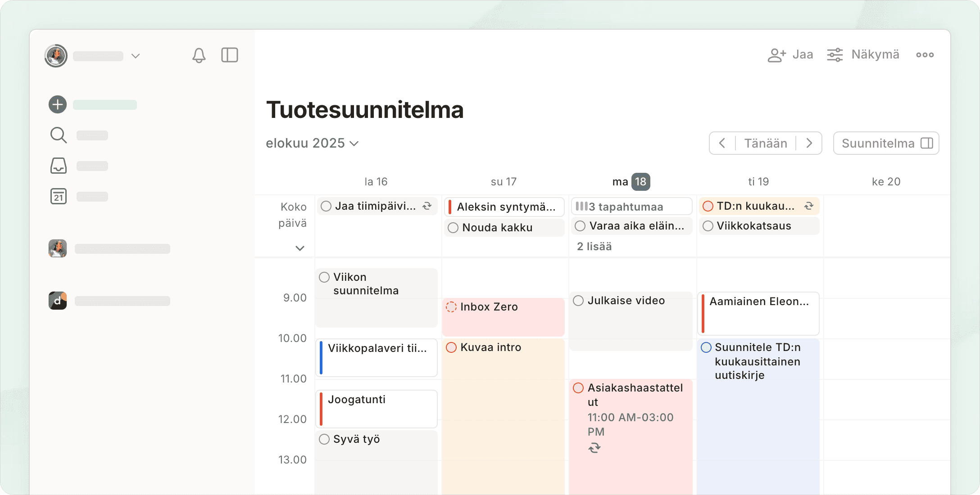Image resolution: width=980 pixels, height=495 pixels.
Task: Open the three-dot more options menu
Action: tap(925, 55)
